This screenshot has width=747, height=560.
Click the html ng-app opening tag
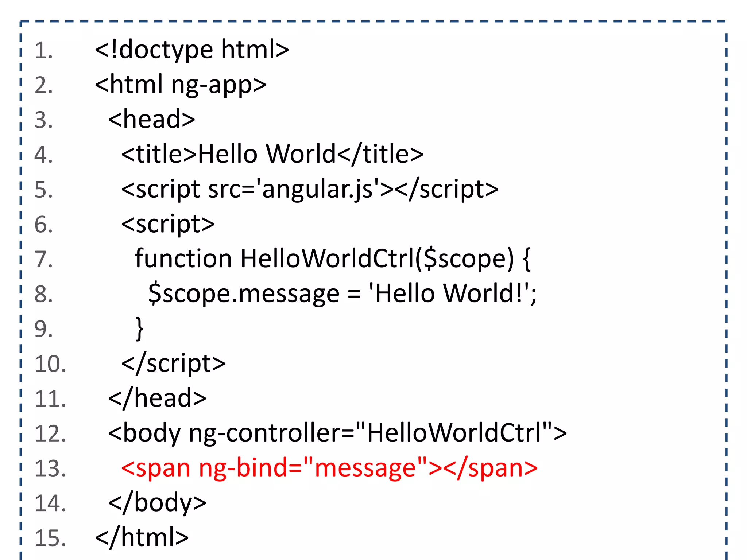[x=181, y=85]
